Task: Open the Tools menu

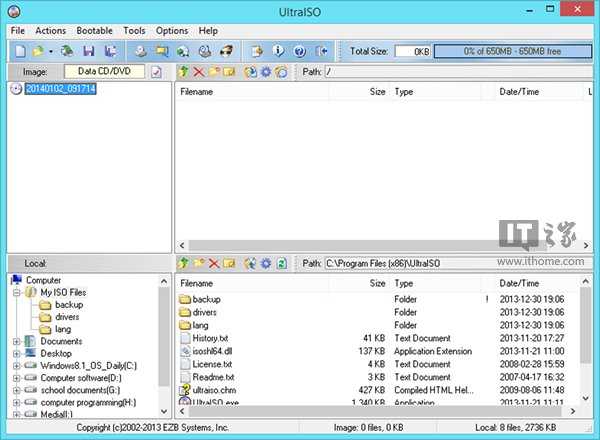Action: click(134, 31)
